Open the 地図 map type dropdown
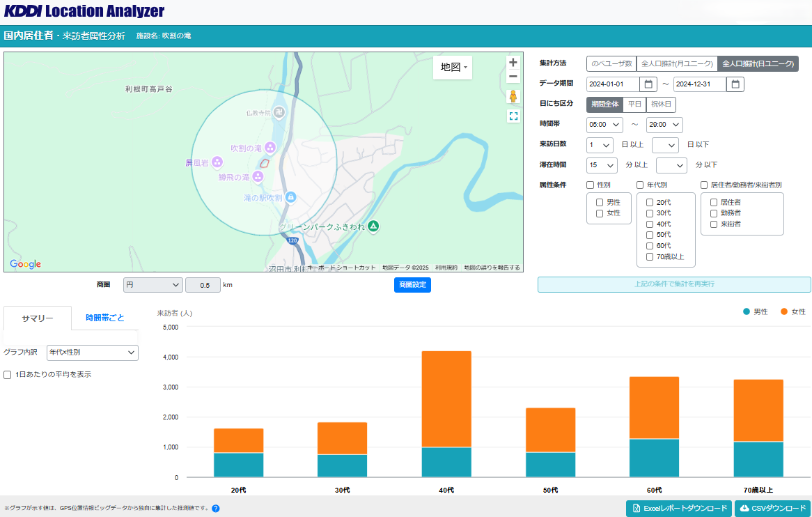 tap(453, 68)
